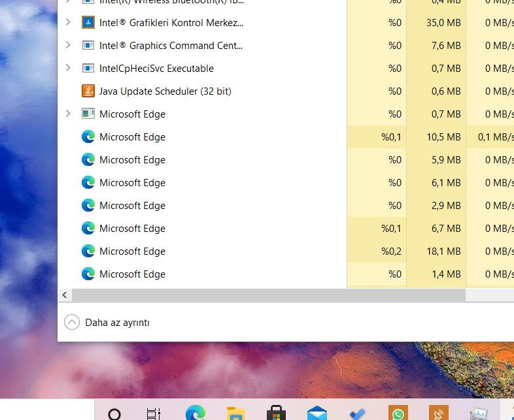Click the Intel Graphics Command Center icon
Image resolution: width=514 pixels, height=420 pixels.
pos(88,46)
